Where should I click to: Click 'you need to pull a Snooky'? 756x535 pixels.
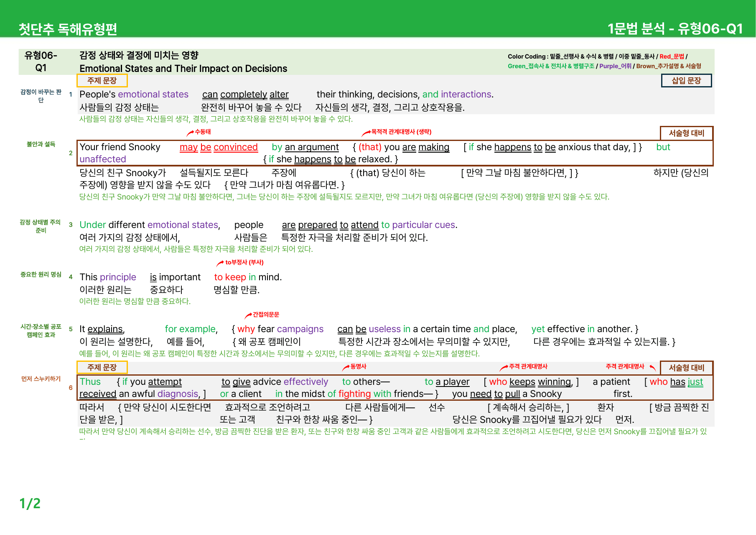click(507, 394)
